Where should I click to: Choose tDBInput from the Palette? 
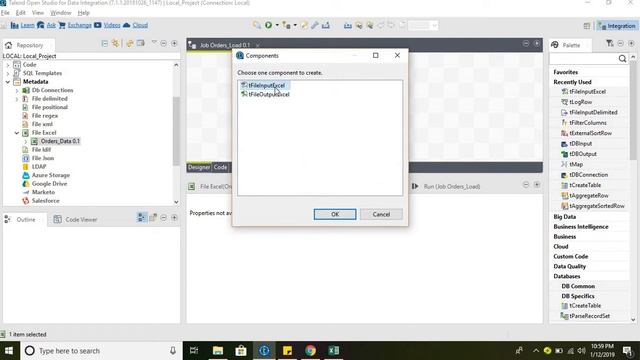click(x=580, y=144)
